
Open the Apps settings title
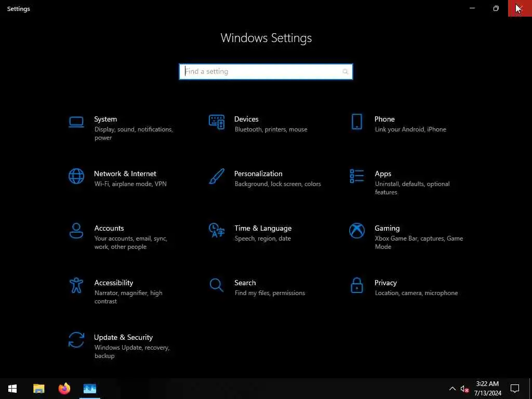383,174
